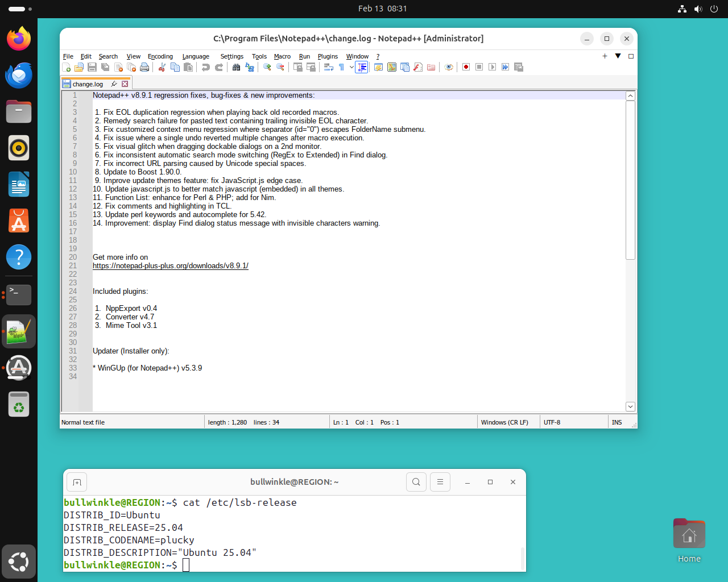This screenshot has height=582, width=728.
Task: Click the Redo arrow icon
Action: tap(219, 67)
